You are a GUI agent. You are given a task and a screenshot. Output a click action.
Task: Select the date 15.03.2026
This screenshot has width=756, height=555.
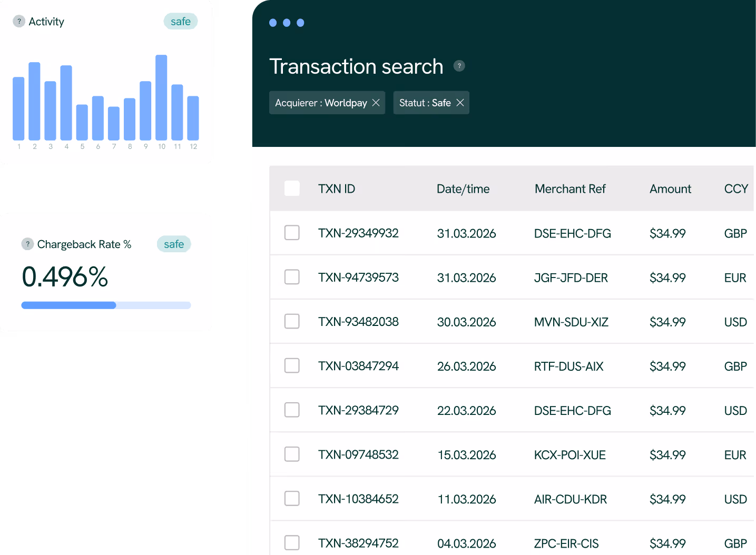pyautogui.click(x=467, y=454)
